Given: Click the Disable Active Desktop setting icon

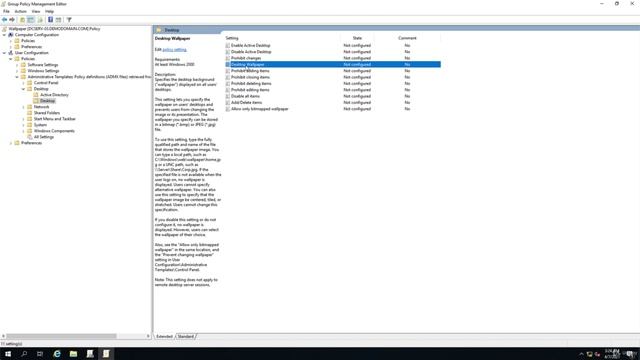Looking at the screenshot, I should click(x=228, y=52).
